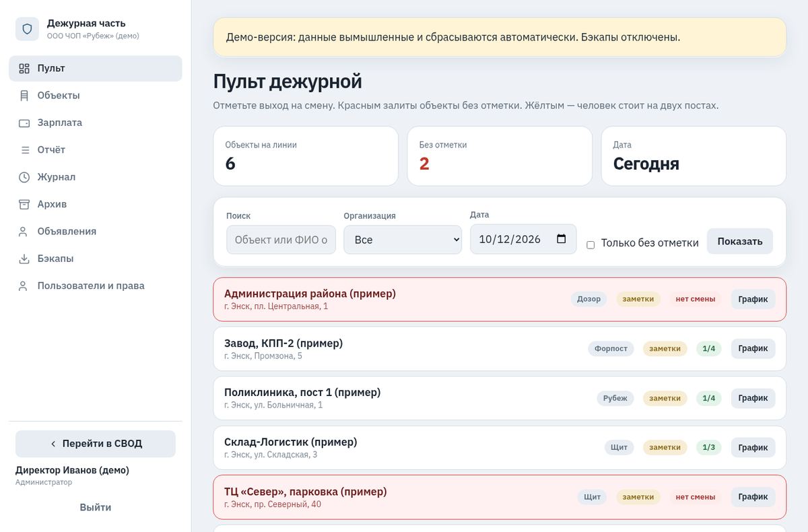The image size is (808, 532).
Task: Click нет смены badge on ТЦ «Север»
Action: [696, 497]
